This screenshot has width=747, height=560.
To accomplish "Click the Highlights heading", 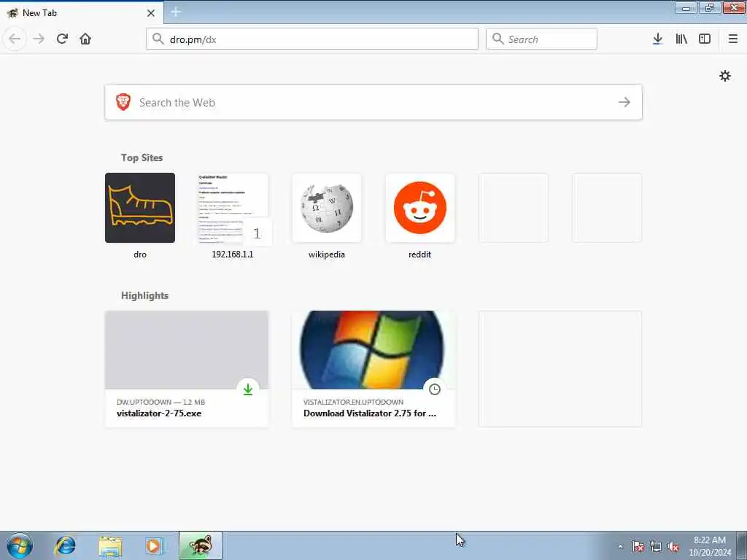I will tap(145, 295).
